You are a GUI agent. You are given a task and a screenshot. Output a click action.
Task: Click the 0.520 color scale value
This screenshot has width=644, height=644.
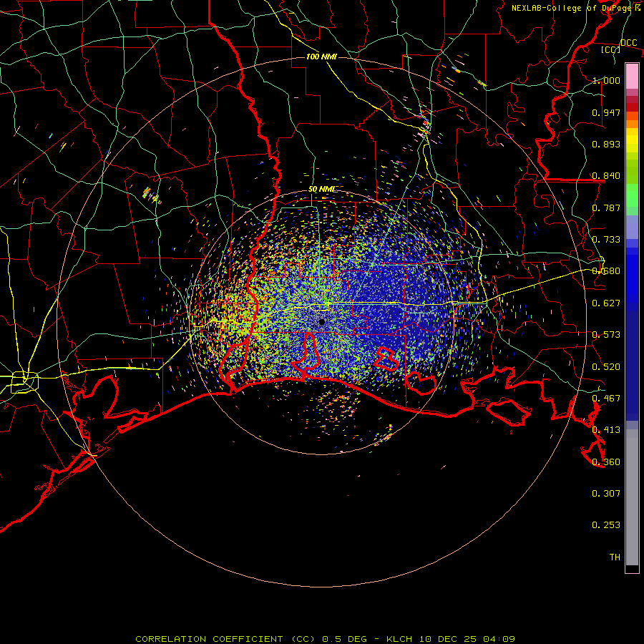click(x=606, y=367)
